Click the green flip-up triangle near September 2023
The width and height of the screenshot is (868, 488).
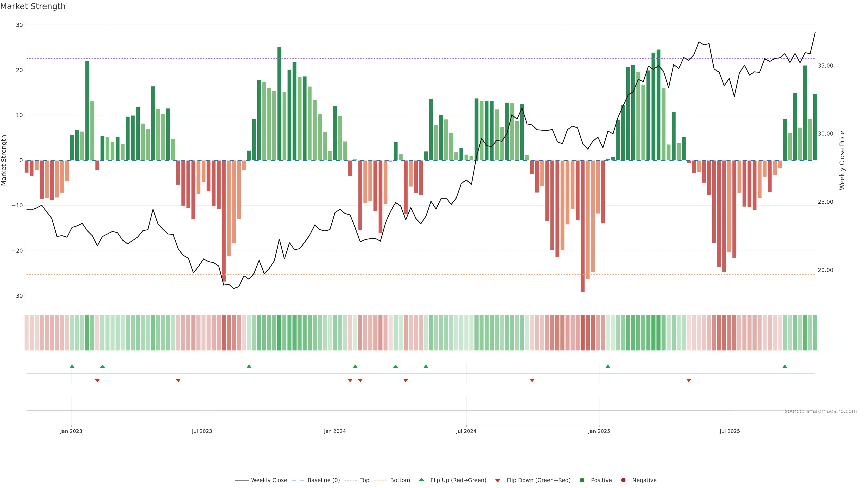(x=249, y=366)
